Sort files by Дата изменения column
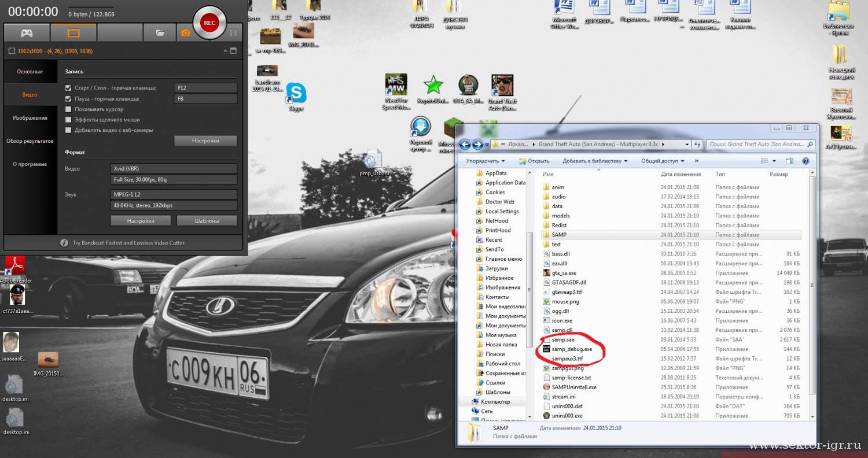Viewport: 868px width, 458px height. pyautogui.click(x=685, y=174)
